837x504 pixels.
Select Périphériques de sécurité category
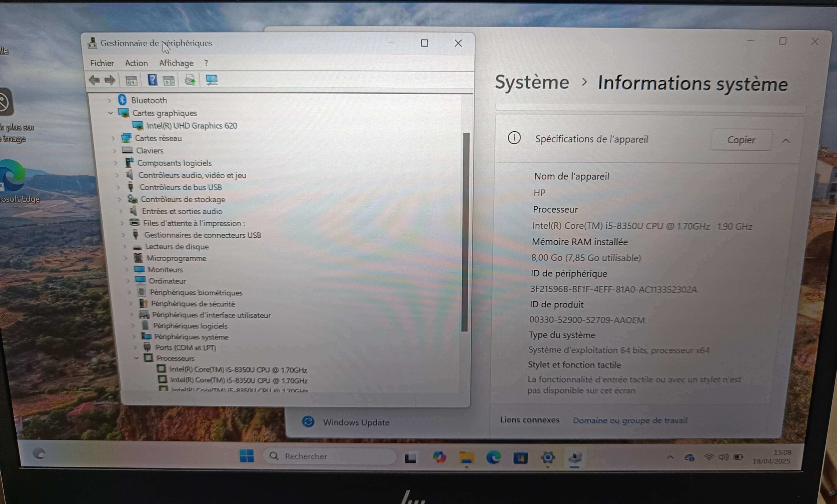193,304
